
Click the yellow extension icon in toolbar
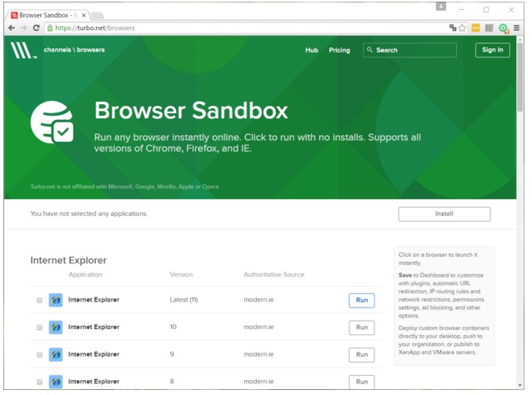click(x=475, y=27)
